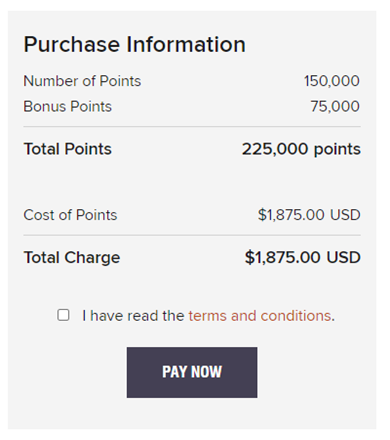
Task: Click the 'I have read the' text
Action: (x=133, y=316)
